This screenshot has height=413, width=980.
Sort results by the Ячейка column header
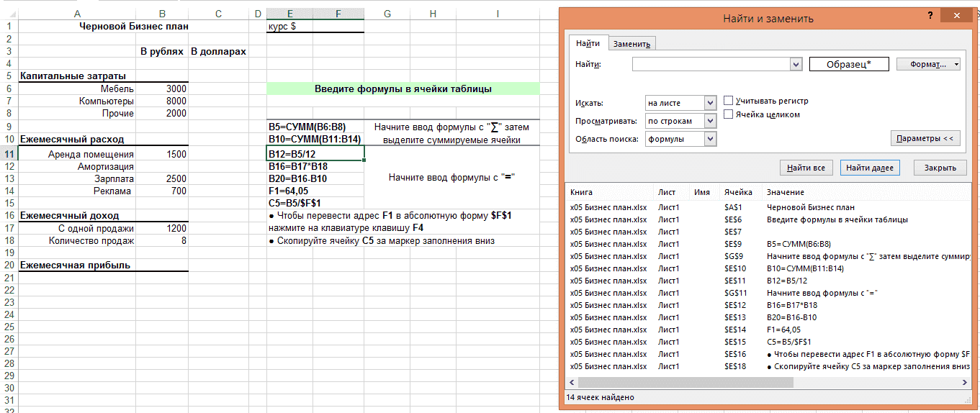tap(738, 192)
